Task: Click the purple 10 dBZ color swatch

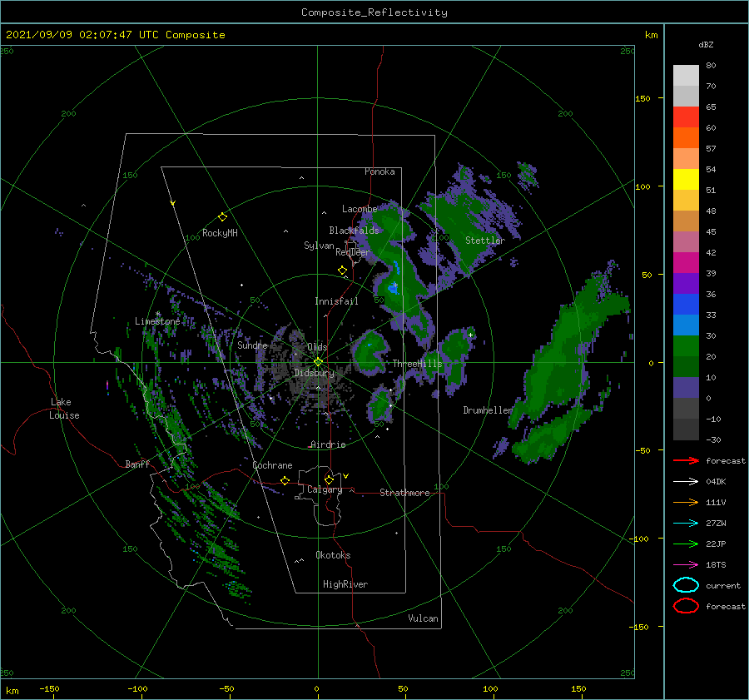Action: pos(686,388)
